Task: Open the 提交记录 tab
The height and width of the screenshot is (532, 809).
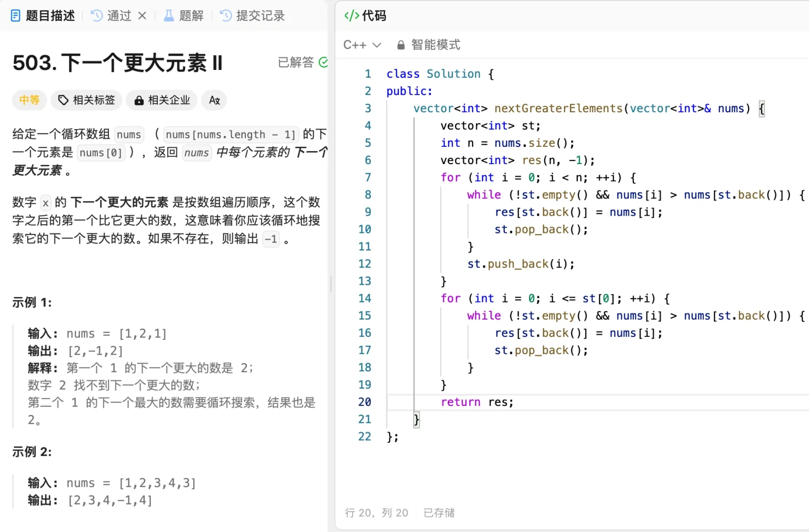Action: click(252, 16)
